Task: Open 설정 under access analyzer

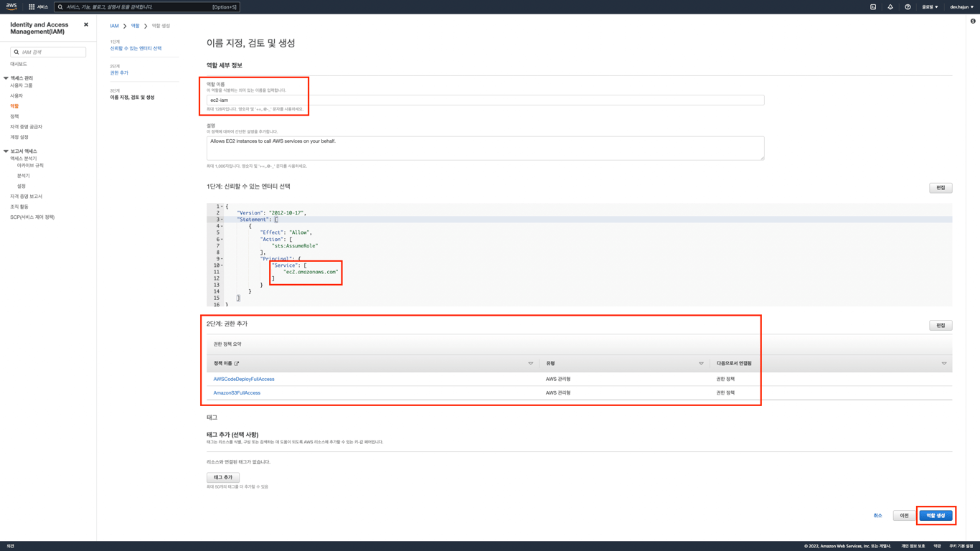Action: (x=22, y=187)
